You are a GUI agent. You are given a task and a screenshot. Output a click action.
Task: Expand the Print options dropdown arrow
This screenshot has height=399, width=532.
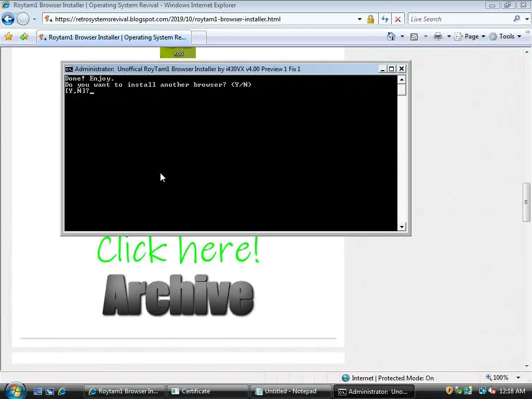(x=448, y=36)
